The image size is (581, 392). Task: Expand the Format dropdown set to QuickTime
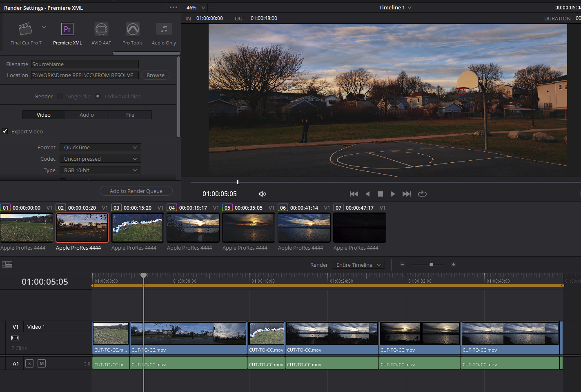pos(100,148)
